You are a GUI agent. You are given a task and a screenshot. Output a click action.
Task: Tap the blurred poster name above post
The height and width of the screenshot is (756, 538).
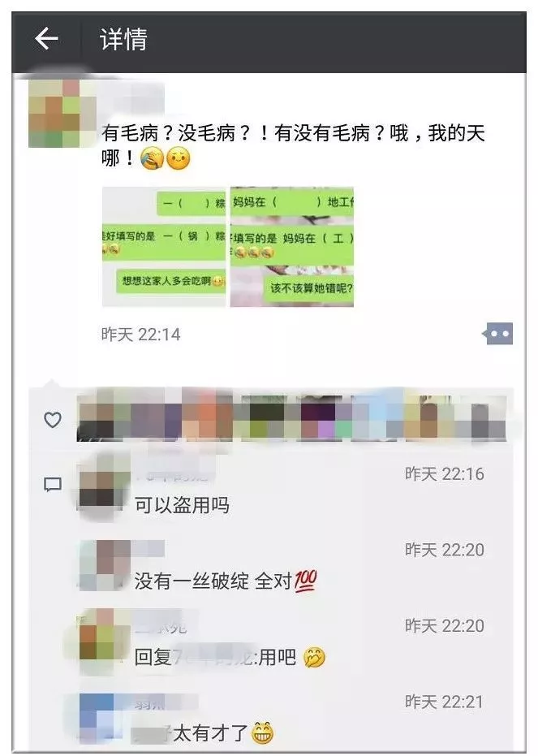tap(132, 97)
